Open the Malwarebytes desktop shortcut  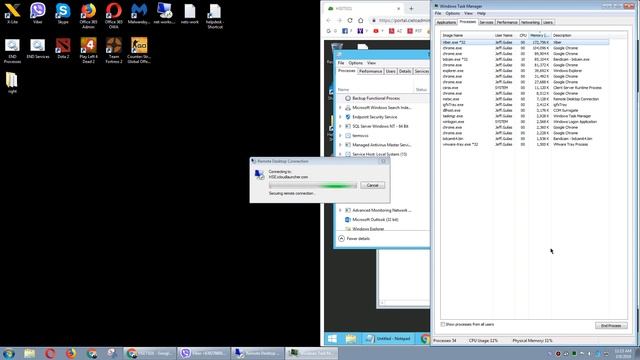click(139, 13)
